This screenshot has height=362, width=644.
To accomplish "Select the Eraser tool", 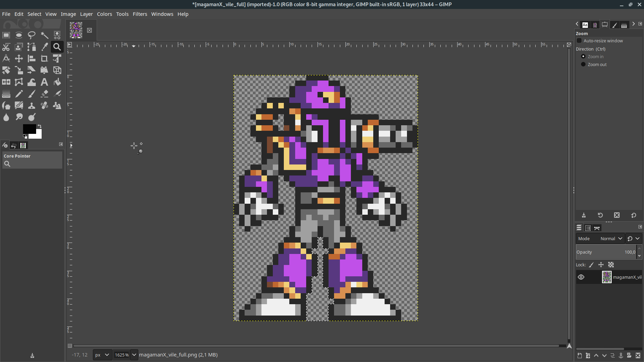I will (x=44, y=94).
